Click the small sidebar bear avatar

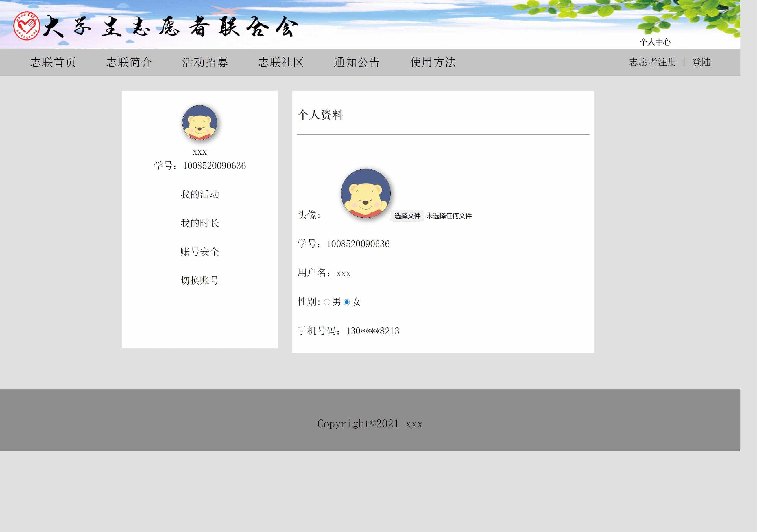pyautogui.click(x=199, y=122)
